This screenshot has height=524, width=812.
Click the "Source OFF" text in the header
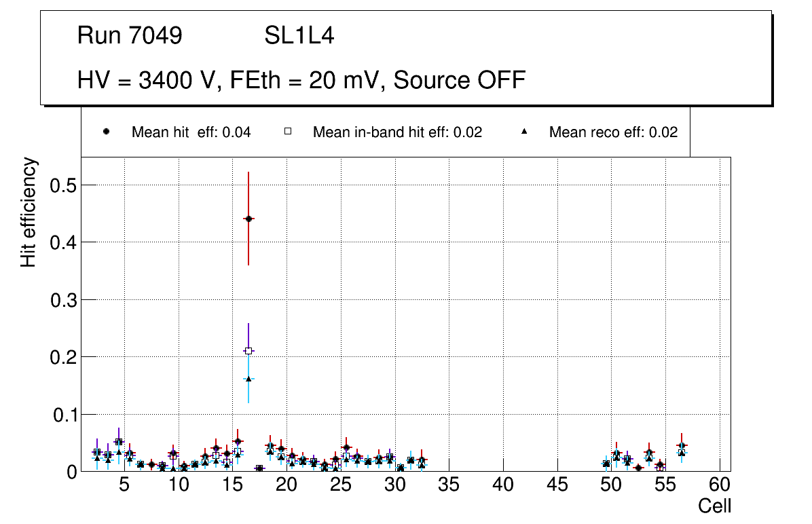(460, 80)
